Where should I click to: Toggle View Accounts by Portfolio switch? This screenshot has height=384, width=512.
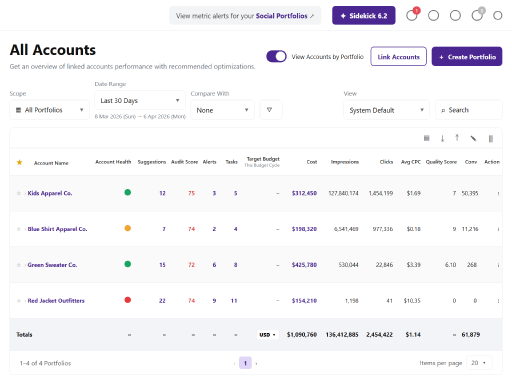click(276, 56)
